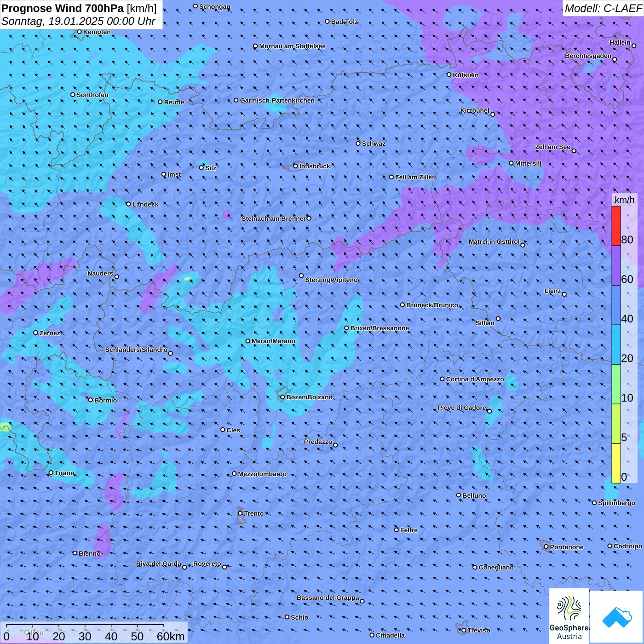Click the red legend swatch above 80
The height and width of the screenshot is (644, 644).
coord(616,226)
